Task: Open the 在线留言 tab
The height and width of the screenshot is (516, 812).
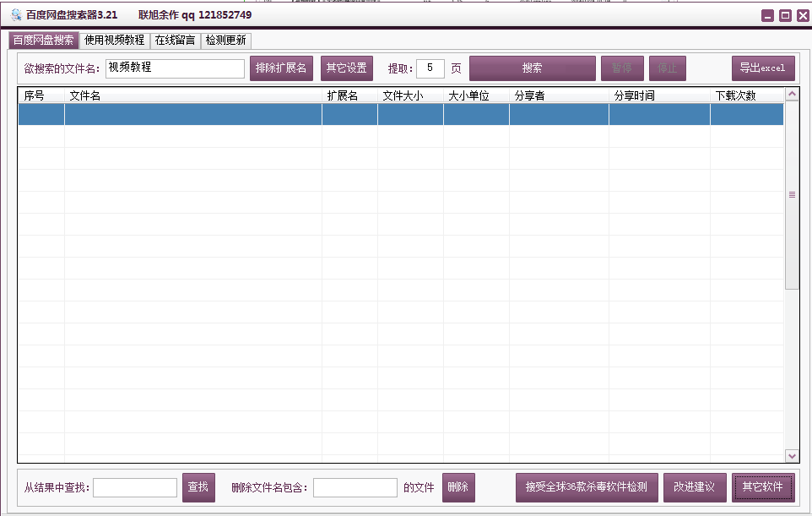Action: click(175, 41)
